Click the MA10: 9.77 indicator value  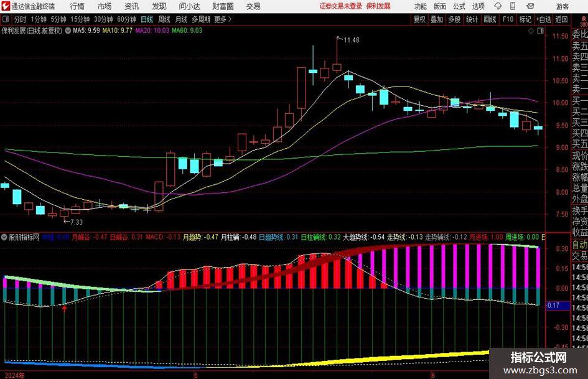(118, 30)
